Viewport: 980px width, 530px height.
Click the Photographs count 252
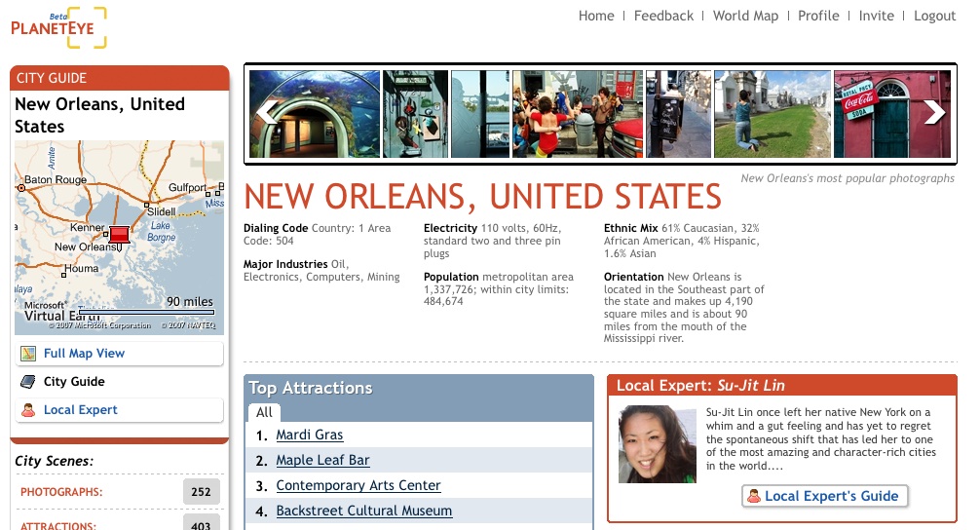[202, 492]
